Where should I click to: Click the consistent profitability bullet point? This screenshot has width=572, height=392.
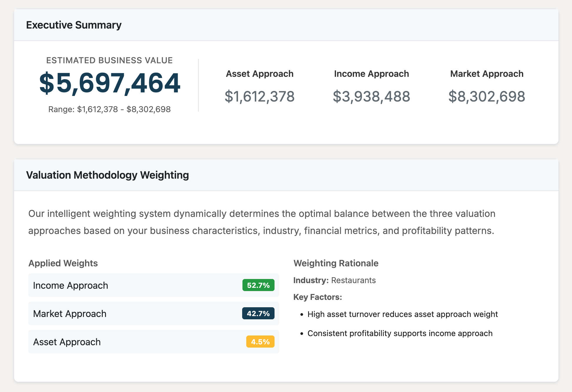(x=400, y=333)
